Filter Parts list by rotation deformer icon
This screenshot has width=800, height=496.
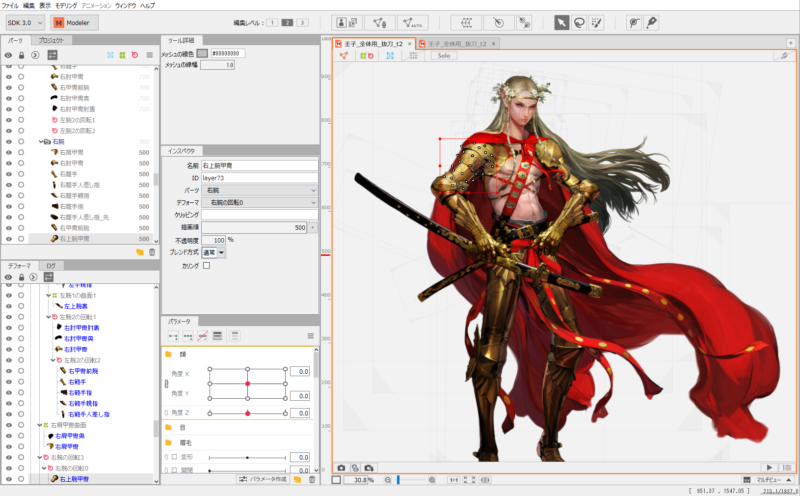pos(135,55)
